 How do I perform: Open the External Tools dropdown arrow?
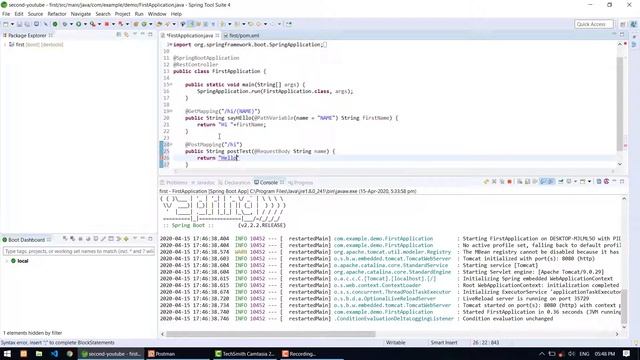tap(99, 24)
